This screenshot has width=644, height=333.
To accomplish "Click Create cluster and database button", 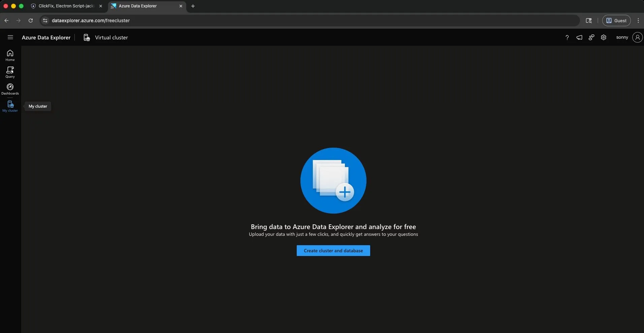I will [333, 251].
